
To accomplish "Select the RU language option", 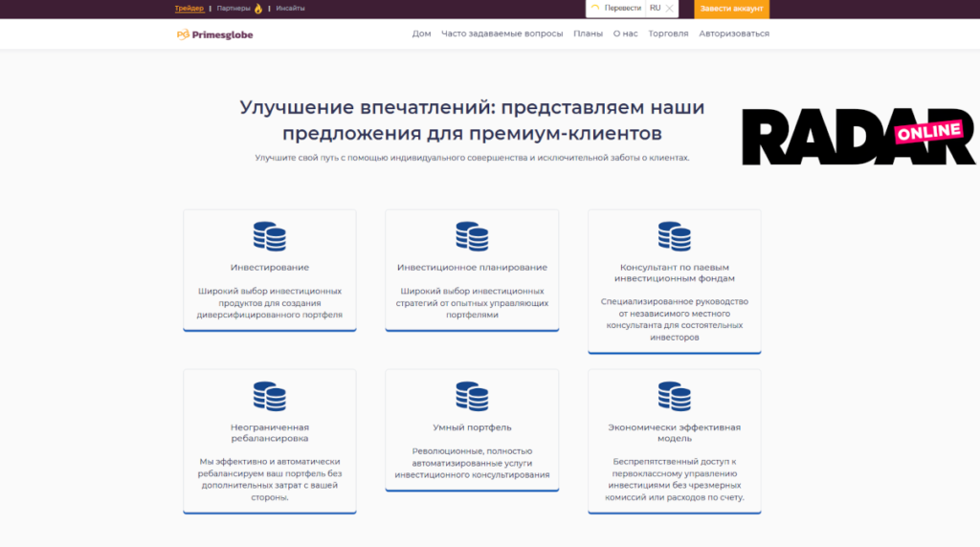I will pyautogui.click(x=655, y=9).
